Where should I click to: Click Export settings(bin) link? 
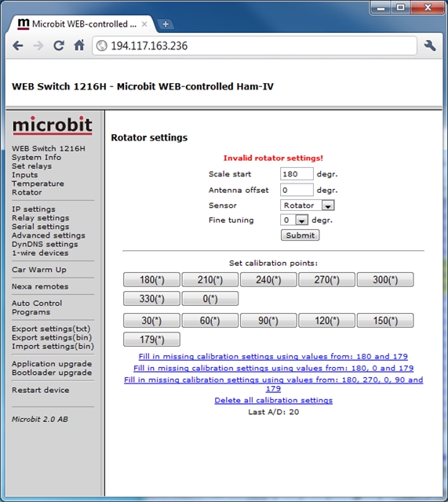[52, 337]
